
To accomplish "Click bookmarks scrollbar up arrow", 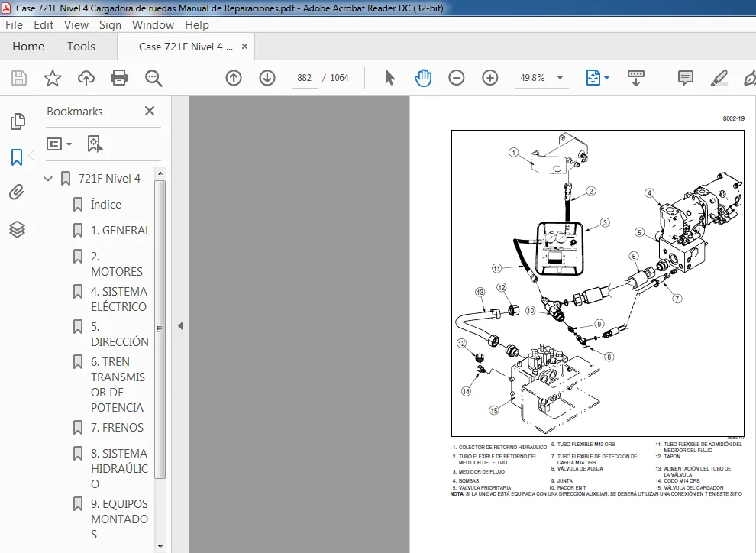I will point(160,173).
